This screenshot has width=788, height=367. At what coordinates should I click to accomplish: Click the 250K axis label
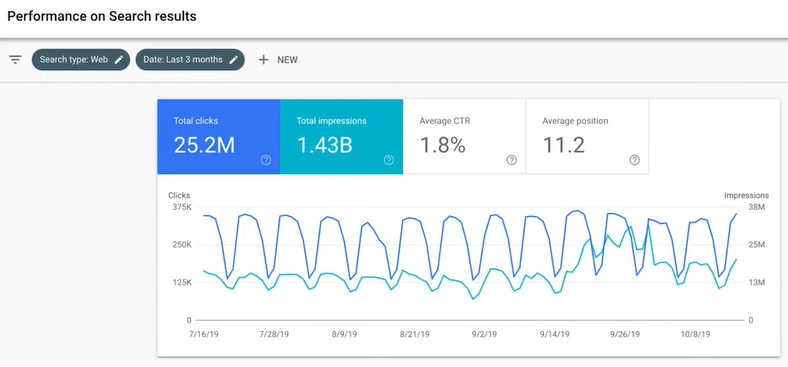(181, 245)
